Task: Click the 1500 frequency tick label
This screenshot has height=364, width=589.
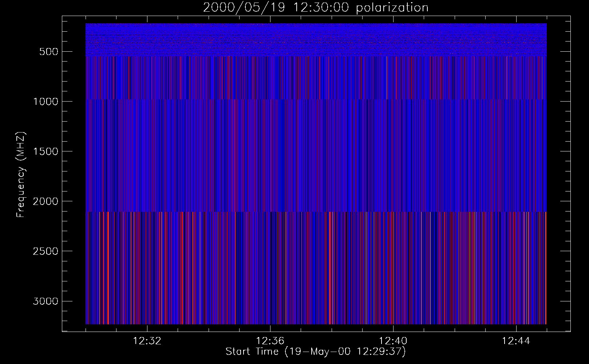Action: (x=46, y=151)
